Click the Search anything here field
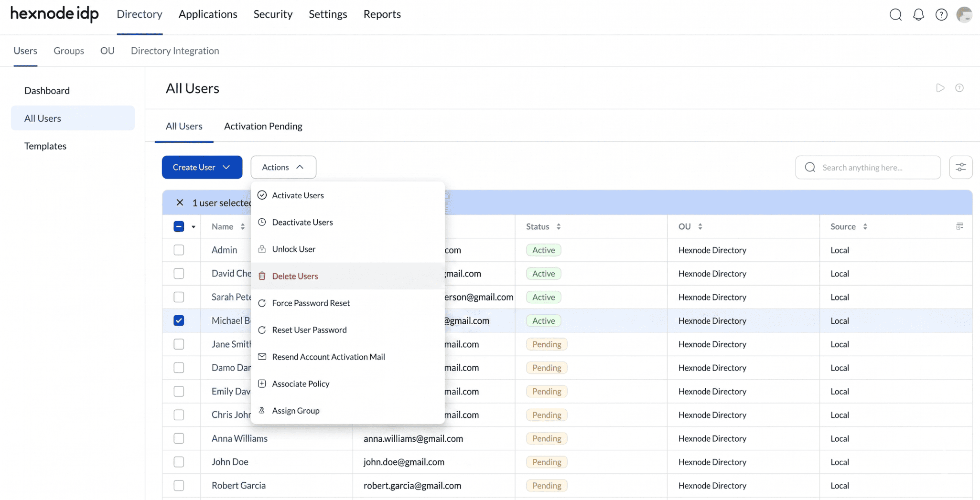Image resolution: width=980 pixels, height=500 pixels. 868,167
